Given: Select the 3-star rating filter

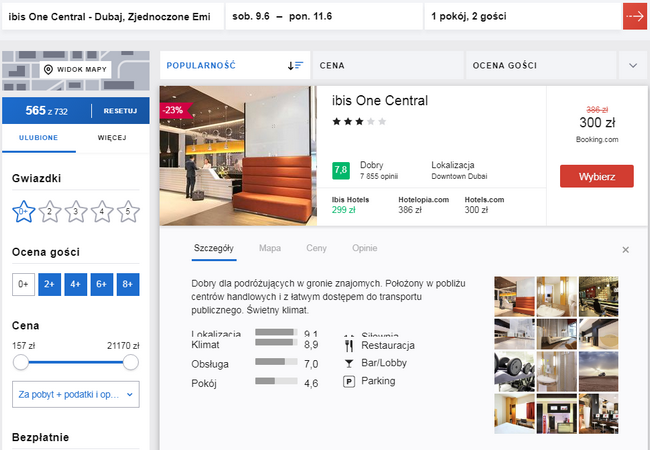Looking at the screenshot, I should (76, 211).
